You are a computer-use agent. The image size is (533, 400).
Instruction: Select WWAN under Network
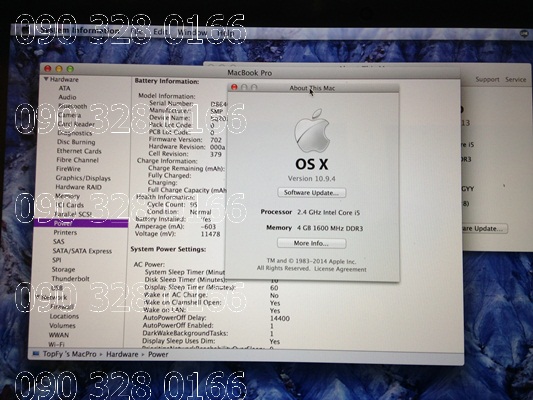pos(58,335)
